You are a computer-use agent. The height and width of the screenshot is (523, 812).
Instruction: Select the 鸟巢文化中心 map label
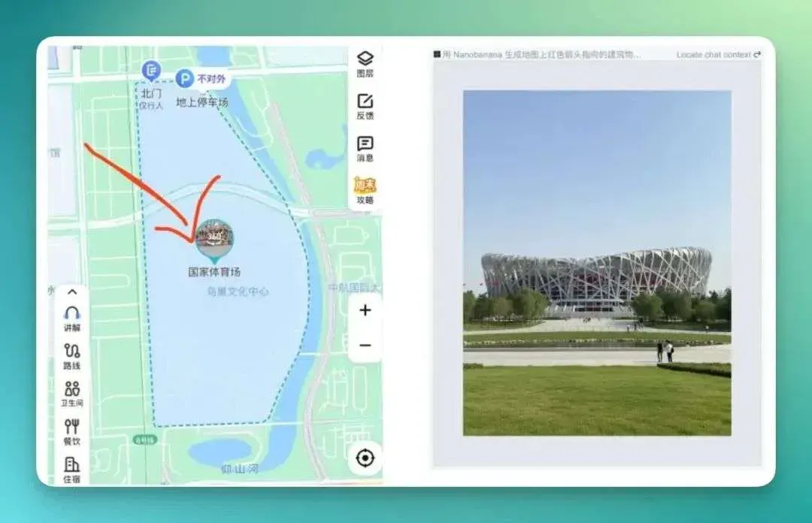point(238,292)
